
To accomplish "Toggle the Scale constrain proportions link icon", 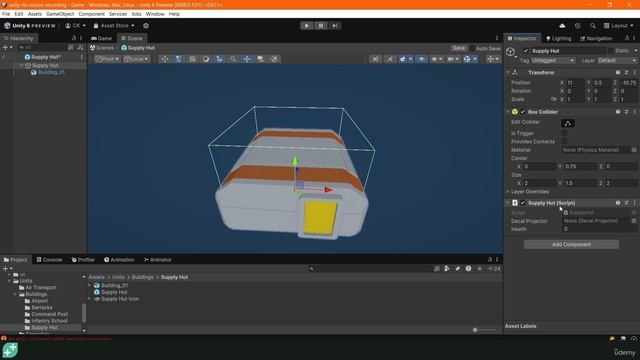I will pos(553,99).
